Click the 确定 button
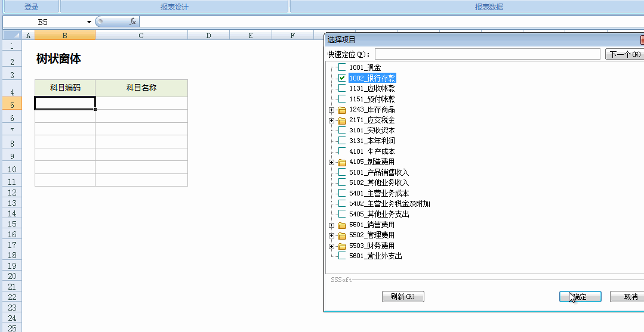Viewport: 644px width, 332px height. pyautogui.click(x=580, y=297)
